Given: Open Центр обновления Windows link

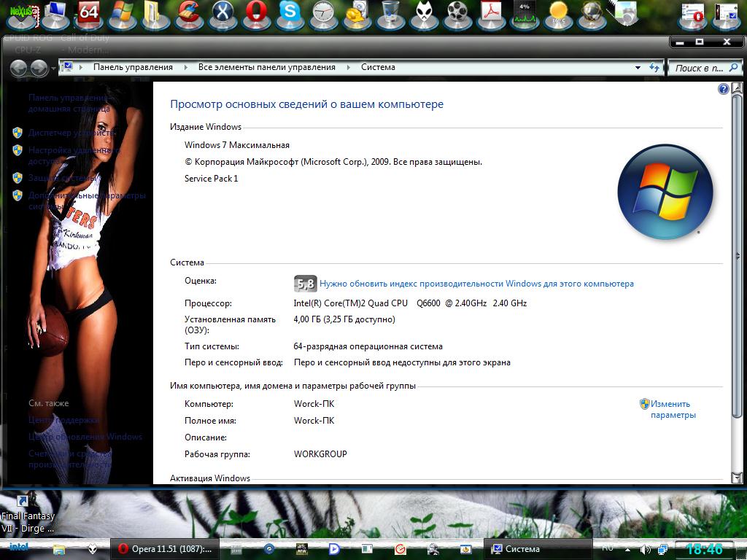Looking at the screenshot, I should [x=85, y=436].
